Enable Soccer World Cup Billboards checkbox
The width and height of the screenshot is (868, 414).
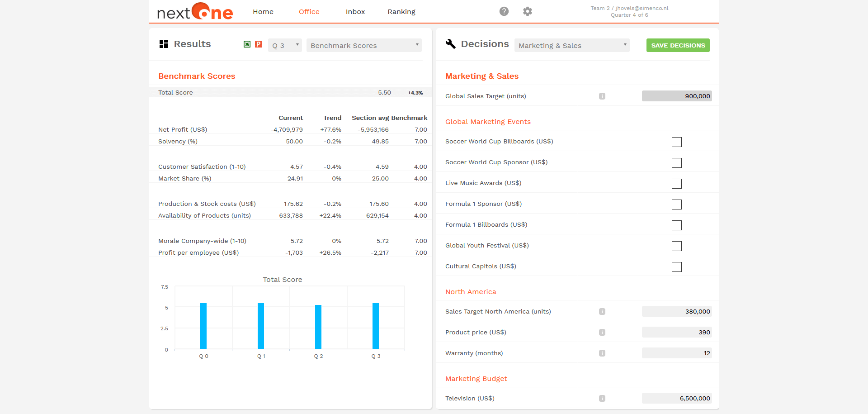coord(677,142)
